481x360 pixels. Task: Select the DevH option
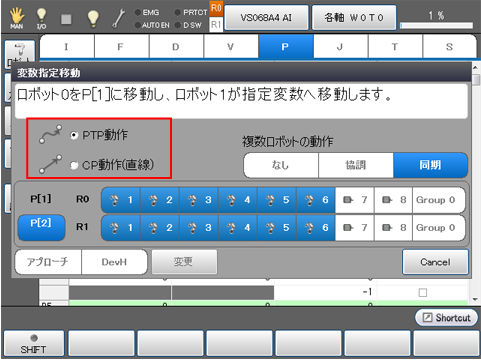(x=114, y=262)
